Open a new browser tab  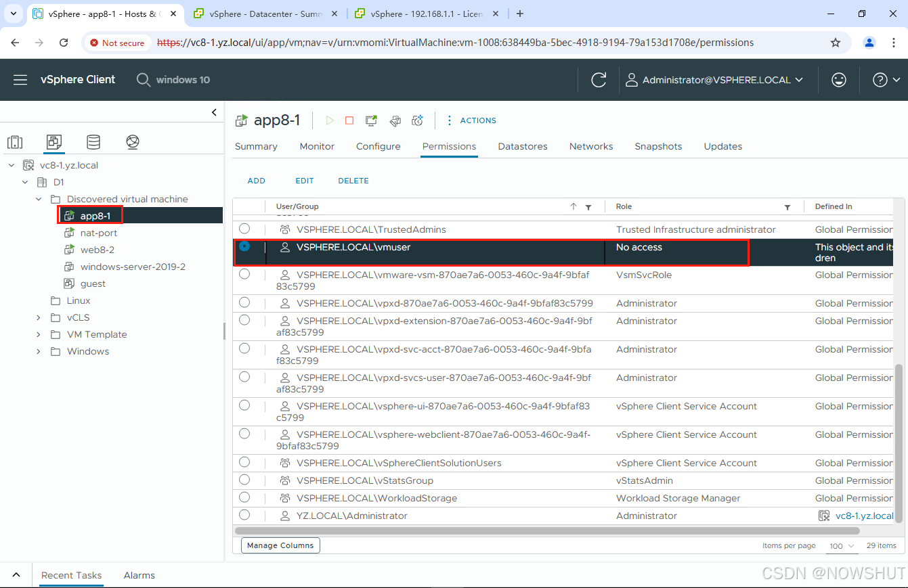520,14
